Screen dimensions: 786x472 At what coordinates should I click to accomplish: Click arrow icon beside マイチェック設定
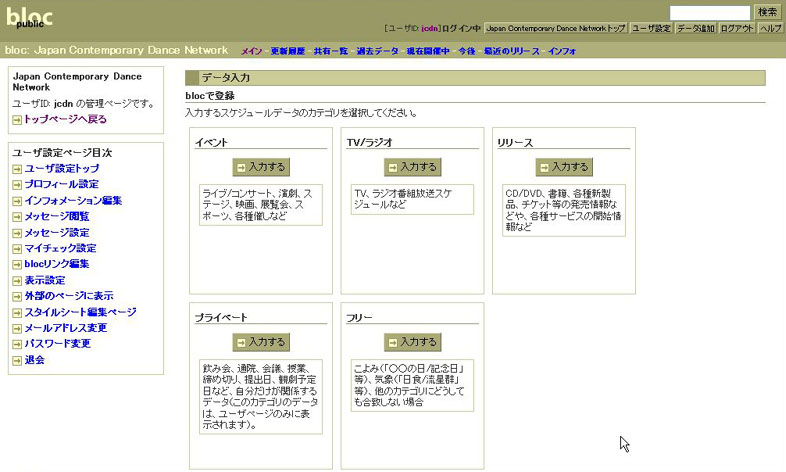click(17, 249)
